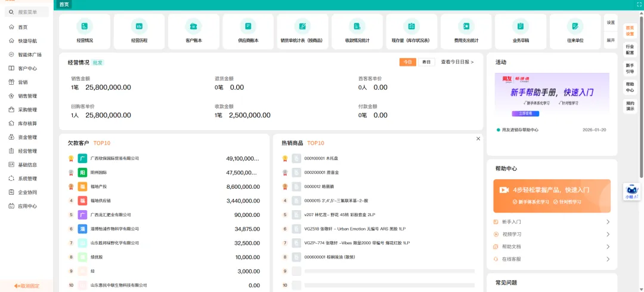The height and width of the screenshot is (292, 644).
Task: Open the 经营情况 shortcut icon
Action: tap(85, 26)
